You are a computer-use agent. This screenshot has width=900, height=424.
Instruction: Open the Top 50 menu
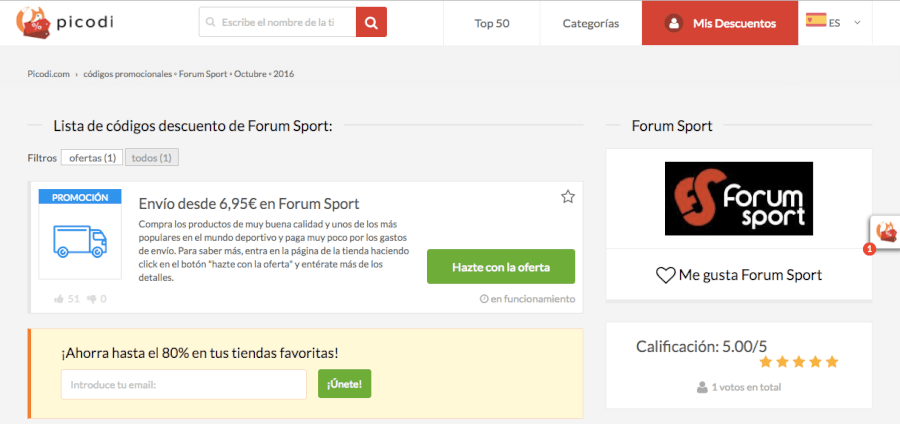pos(492,24)
